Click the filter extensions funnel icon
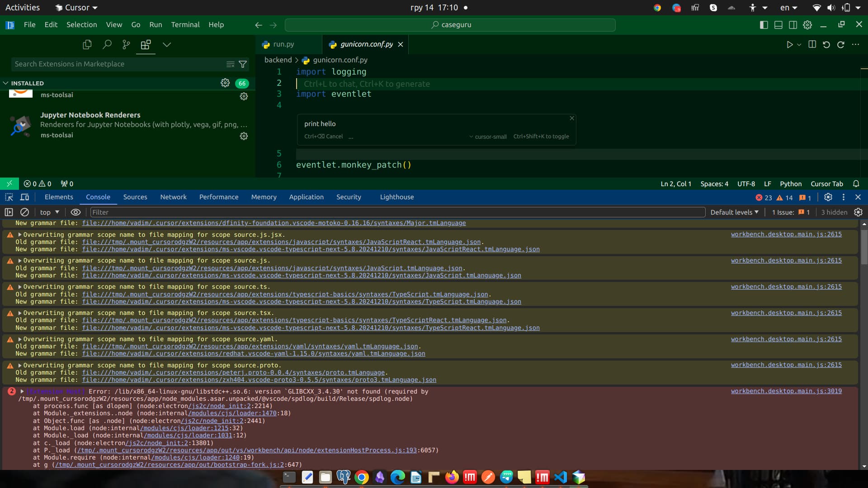The image size is (868, 488). (x=243, y=64)
